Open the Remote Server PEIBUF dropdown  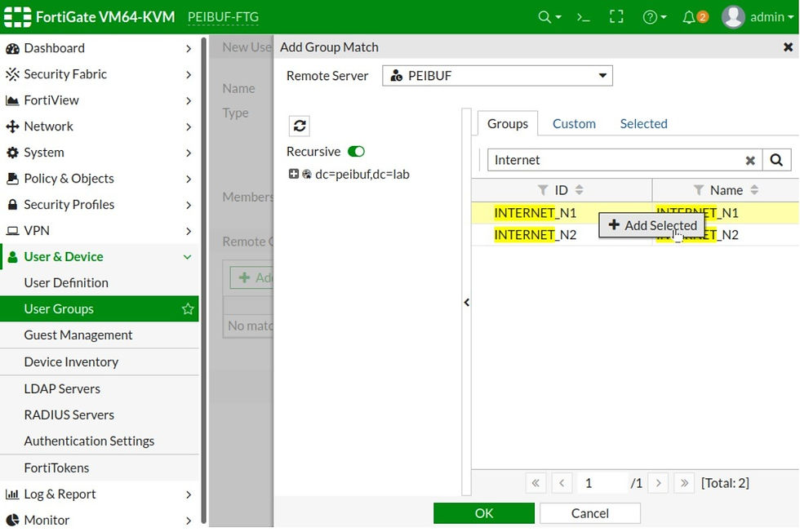[497, 76]
